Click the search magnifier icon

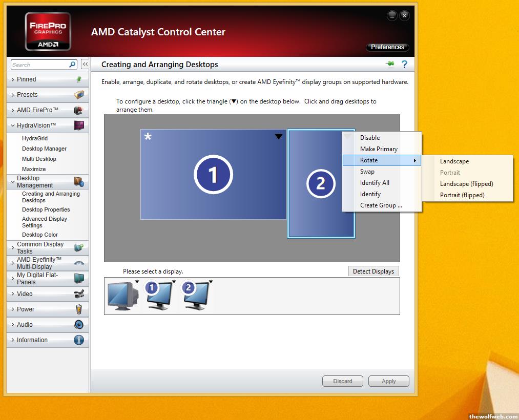pos(72,65)
